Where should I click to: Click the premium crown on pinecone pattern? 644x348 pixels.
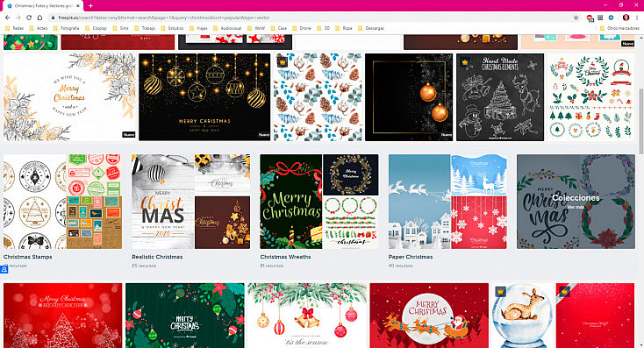pos(282,62)
